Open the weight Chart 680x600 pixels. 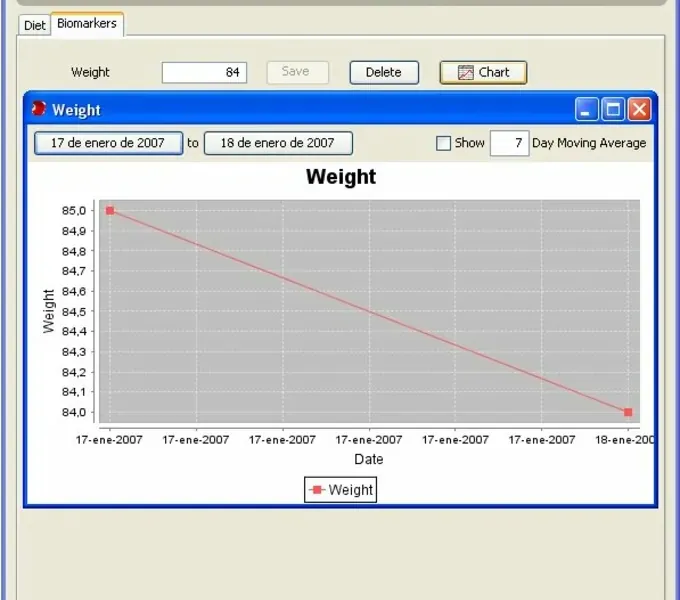click(483, 72)
